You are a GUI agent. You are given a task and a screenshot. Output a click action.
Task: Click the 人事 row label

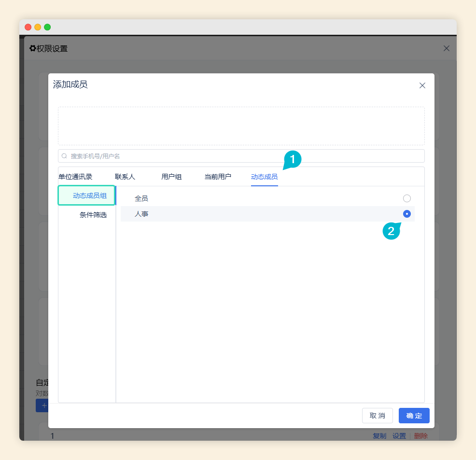[141, 214]
